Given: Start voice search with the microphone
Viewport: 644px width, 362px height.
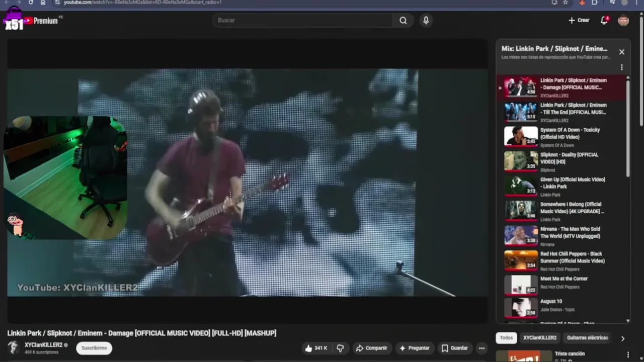Looking at the screenshot, I should [426, 20].
